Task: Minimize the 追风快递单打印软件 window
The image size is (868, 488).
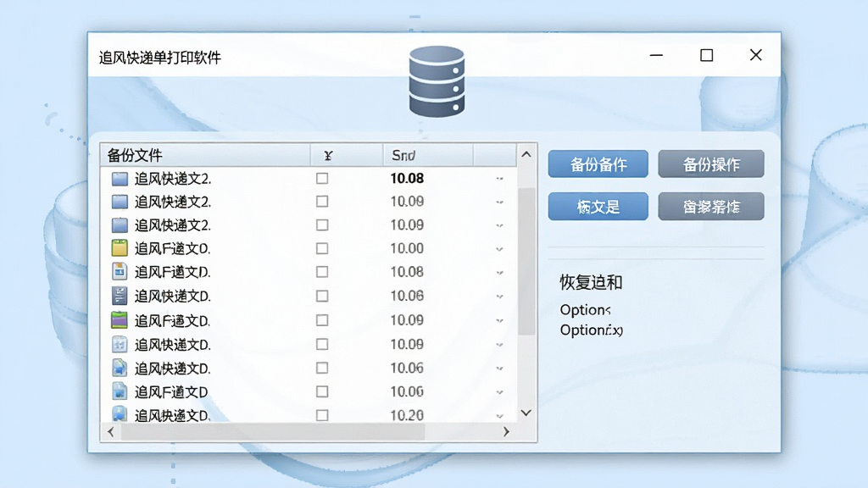Action: point(657,55)
